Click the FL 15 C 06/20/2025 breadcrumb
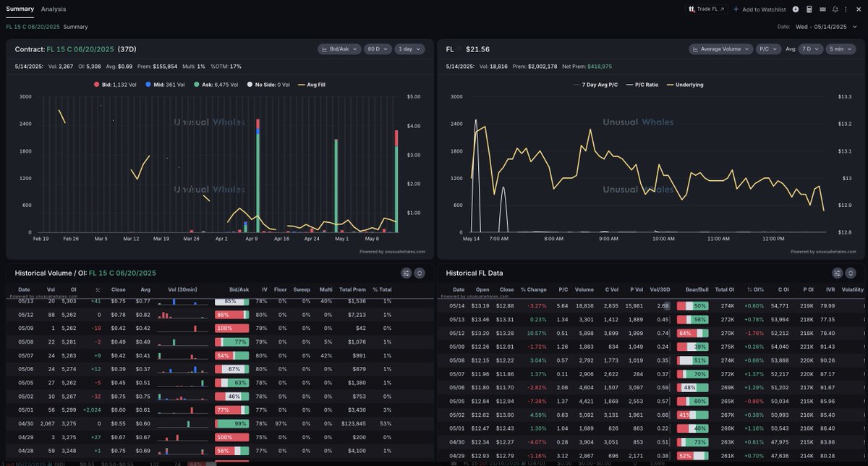Viewport: 868px width, 466px height. point(33,27)
